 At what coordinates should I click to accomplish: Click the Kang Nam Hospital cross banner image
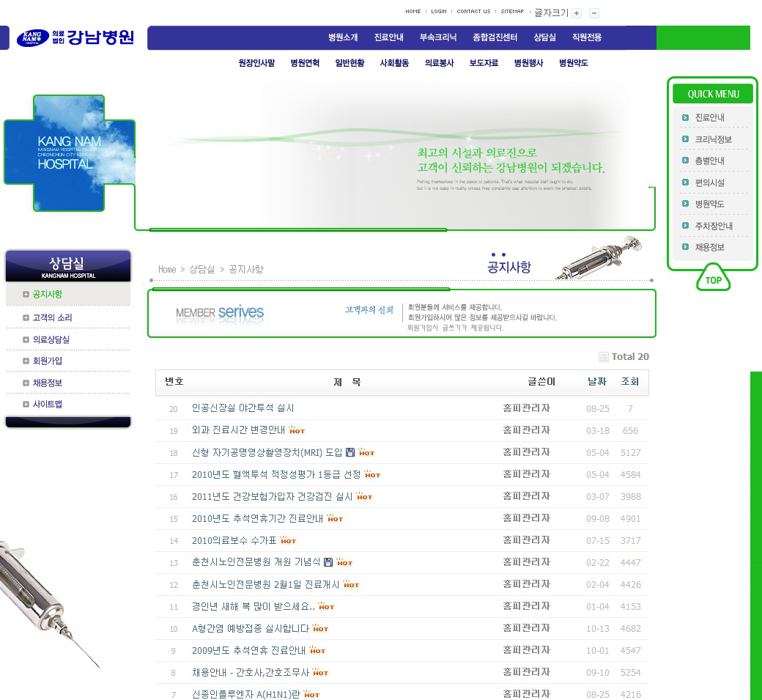click(70, 153)
